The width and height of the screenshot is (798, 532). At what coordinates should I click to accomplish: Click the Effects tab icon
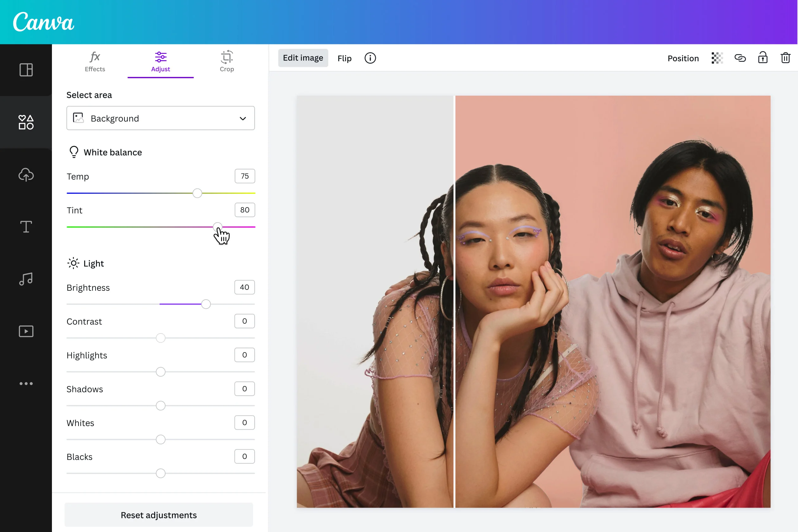[95, 57]
